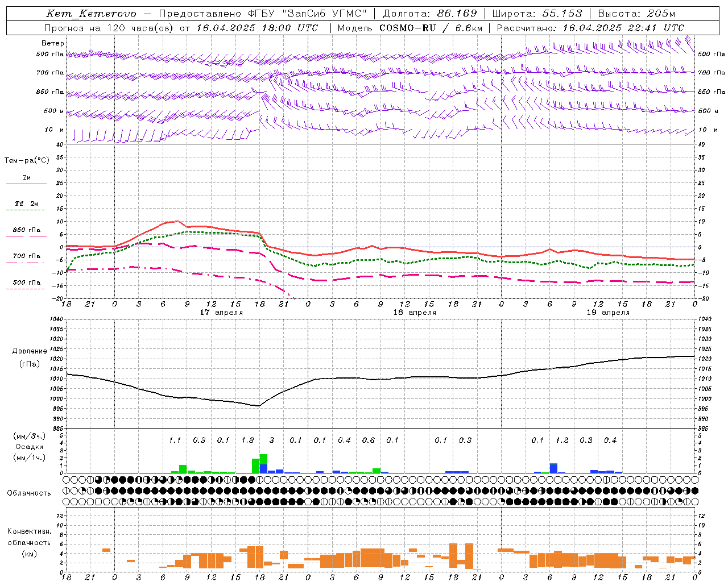Click the 1040 tick on left pressure axis
Viewport: 728px width, 582px height.
(x=56, y=319)
